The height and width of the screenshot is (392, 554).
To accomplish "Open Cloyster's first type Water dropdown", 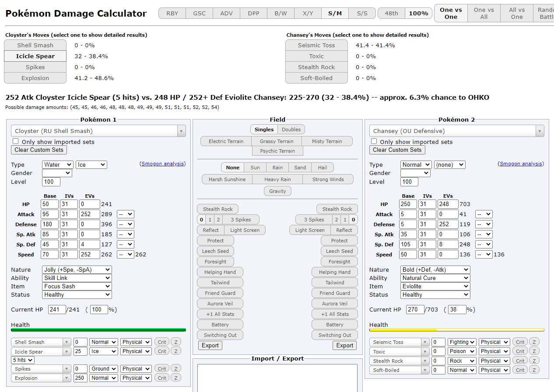I will coord(58,165).
